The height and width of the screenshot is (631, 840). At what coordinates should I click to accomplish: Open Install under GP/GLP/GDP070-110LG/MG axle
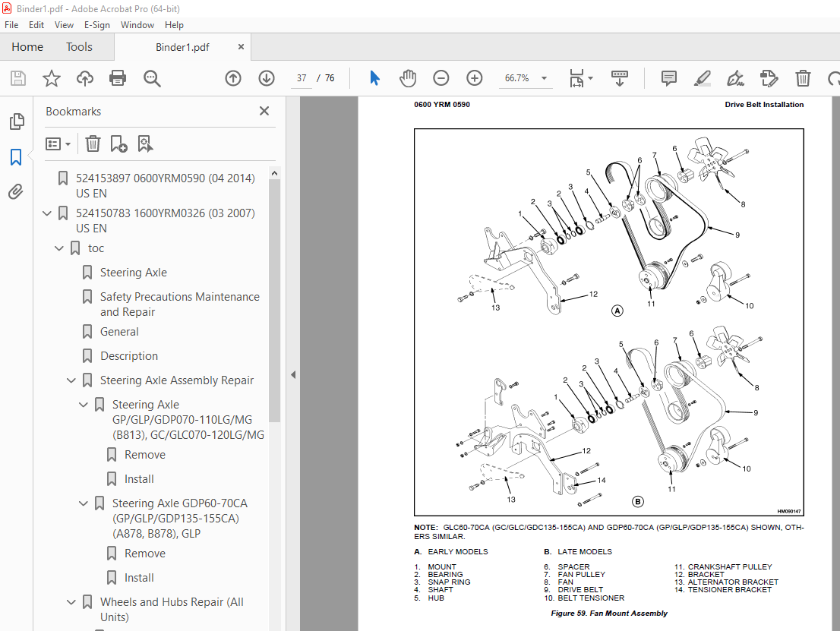pyautogui.click(x=139, y=479)
